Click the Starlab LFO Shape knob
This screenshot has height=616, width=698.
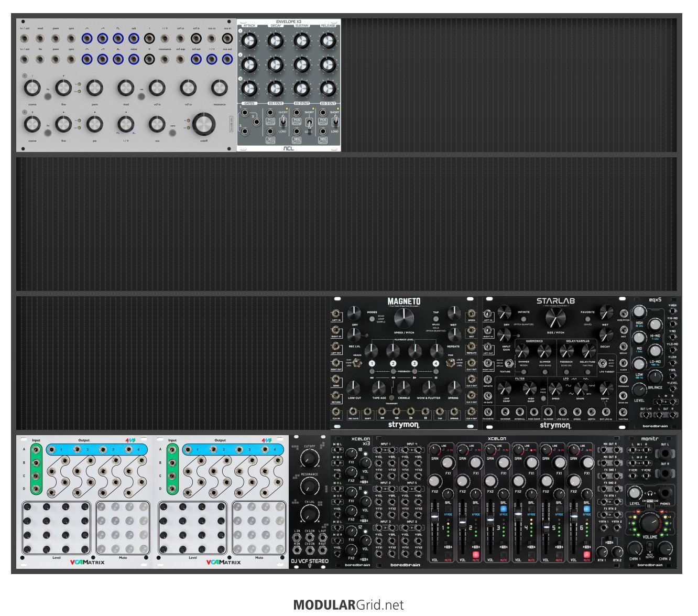point(581,388)
